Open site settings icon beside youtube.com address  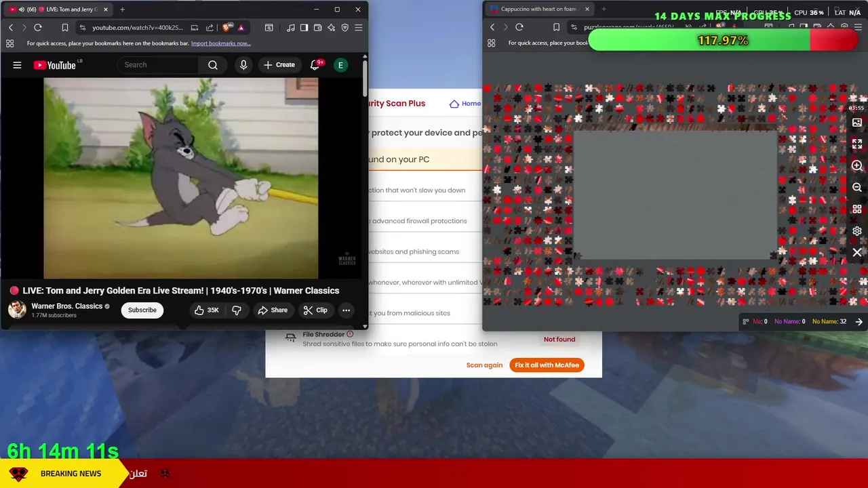tap(82, 28)
